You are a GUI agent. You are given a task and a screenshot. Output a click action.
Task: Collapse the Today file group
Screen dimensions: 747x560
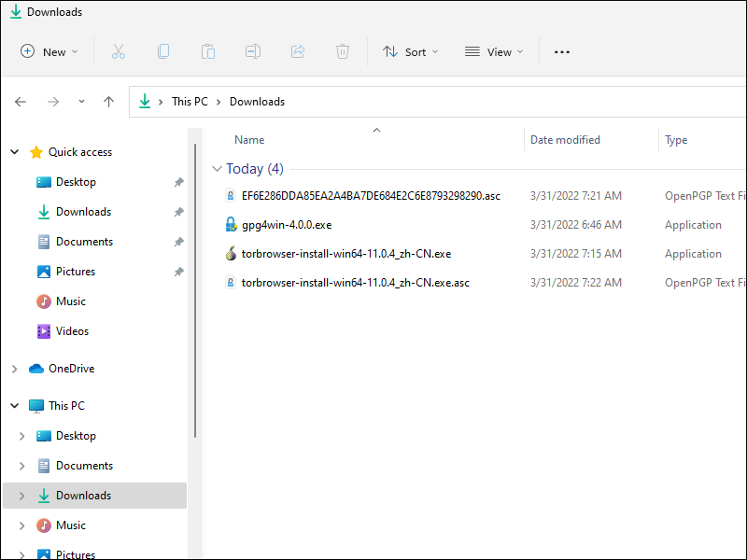(x=218, y=169)
